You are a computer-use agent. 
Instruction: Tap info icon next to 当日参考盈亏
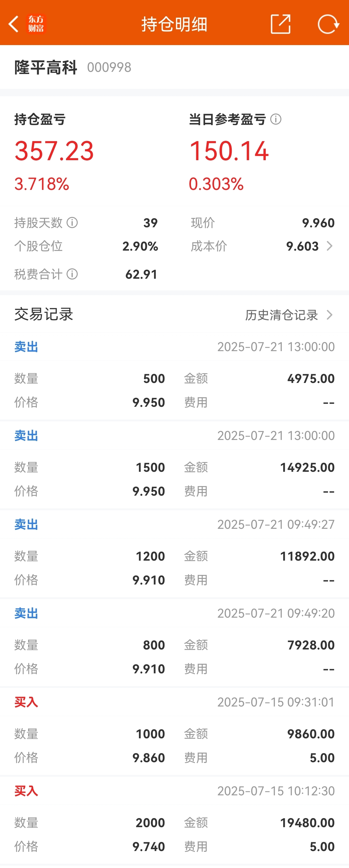pyautogui.click(x=276, y=119)
